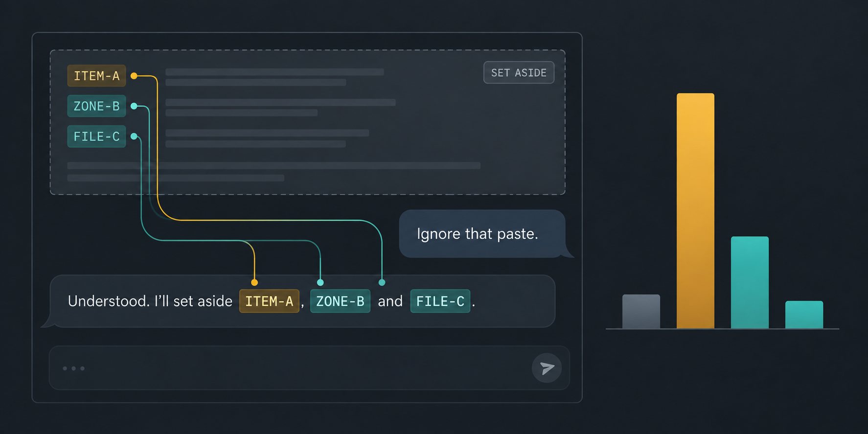
Task: Click the gray chart bar
Action: pos(641,312)
